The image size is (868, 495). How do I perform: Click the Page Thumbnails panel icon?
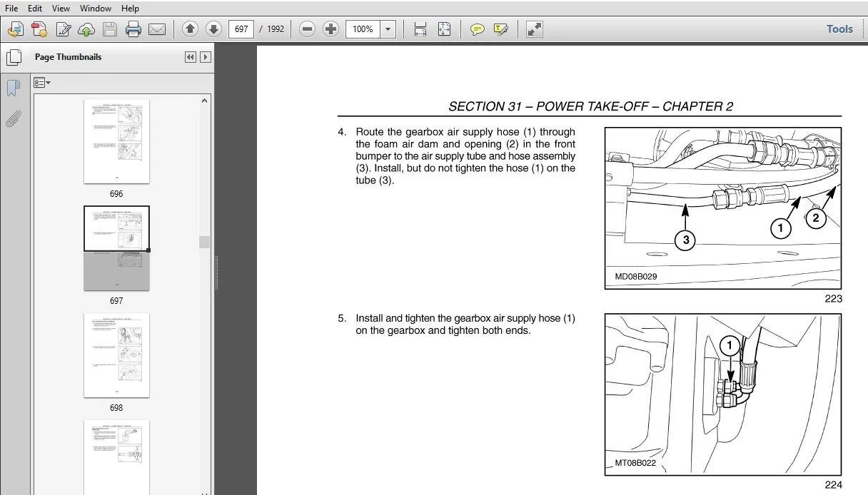pyautogui.click(x=13, y=57)
